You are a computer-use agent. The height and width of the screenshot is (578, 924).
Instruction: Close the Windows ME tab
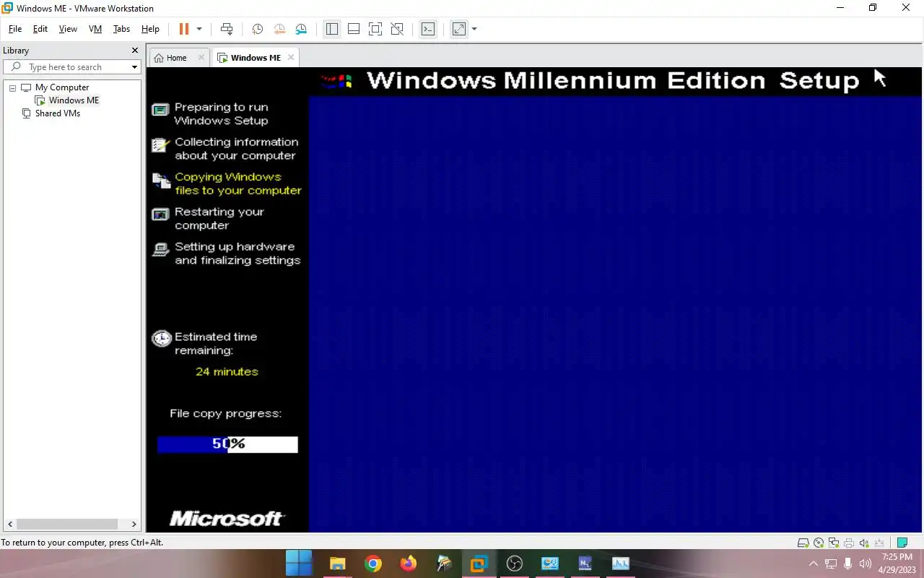pyautogui.click(x=291, y=58)
